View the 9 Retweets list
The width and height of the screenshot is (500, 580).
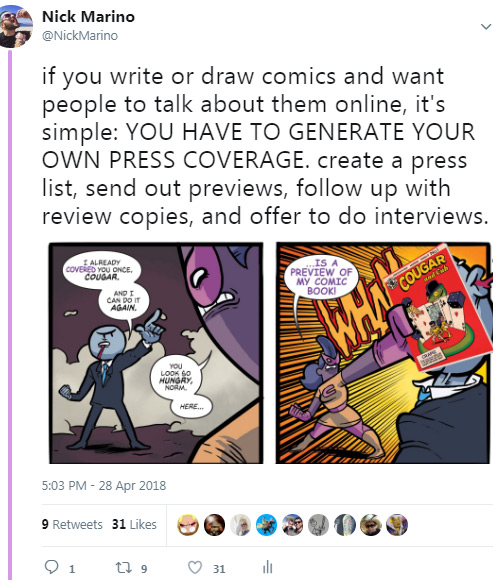click(x=72, y=524)
